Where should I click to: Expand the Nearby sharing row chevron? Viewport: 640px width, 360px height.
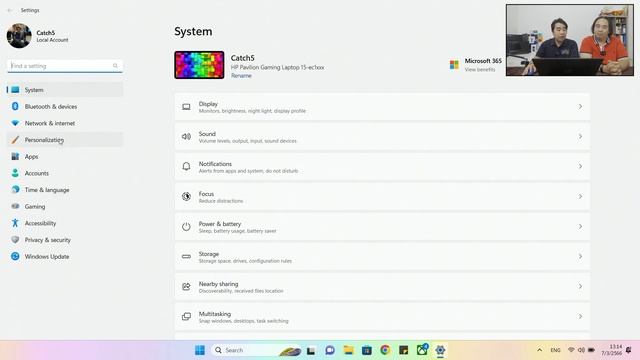pos(580,287)
